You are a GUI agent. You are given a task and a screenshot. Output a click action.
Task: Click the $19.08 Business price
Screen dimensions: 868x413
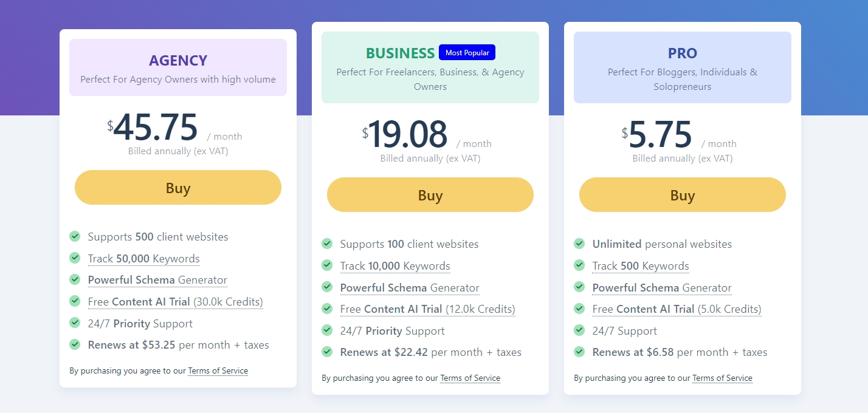(x=408, y=135)
